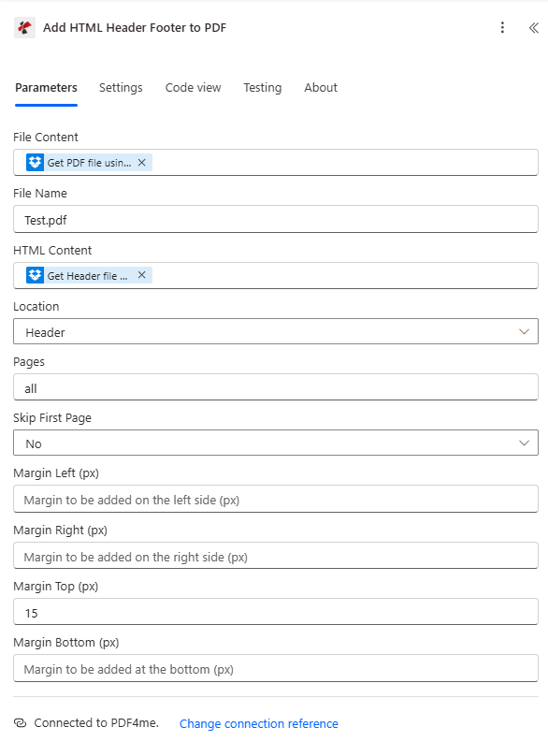Click the Dropbox icon on the HTML Content chip
Image resolution: width=548 pixels, height=756 pixels.
pos(35,275)
